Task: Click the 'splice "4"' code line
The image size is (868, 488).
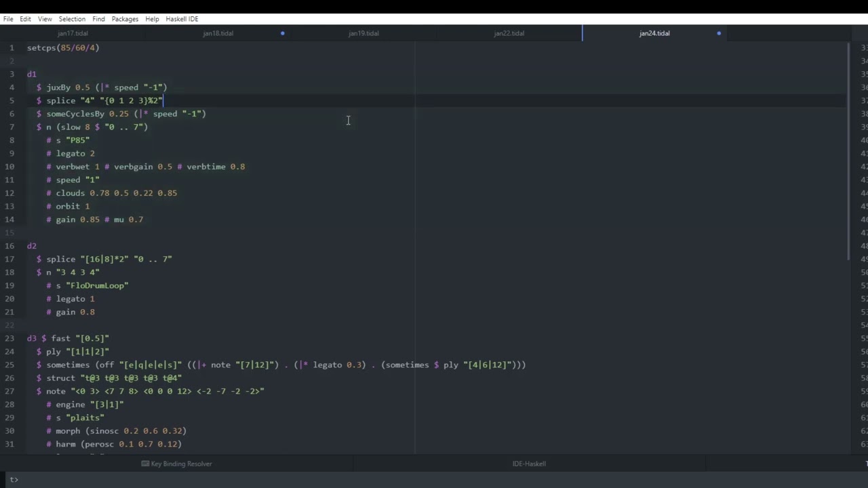Action: [x=100, y=101]
